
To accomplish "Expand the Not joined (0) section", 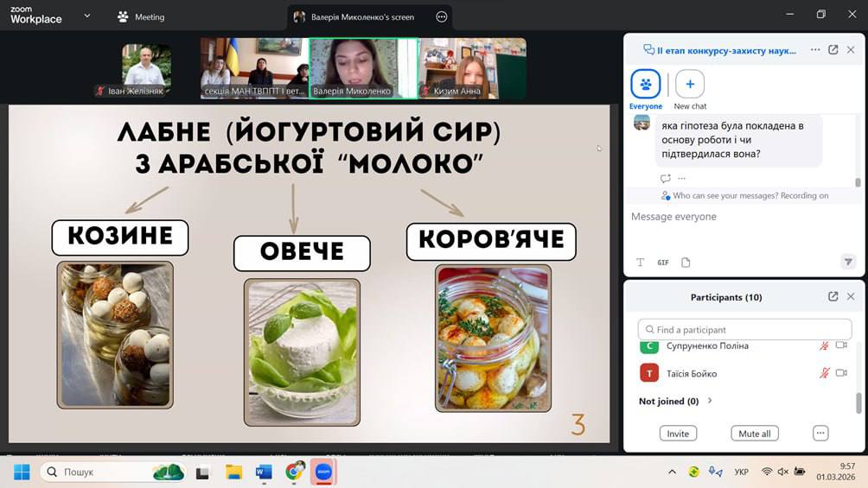I will pyautogui.click(x=710, y=401).
